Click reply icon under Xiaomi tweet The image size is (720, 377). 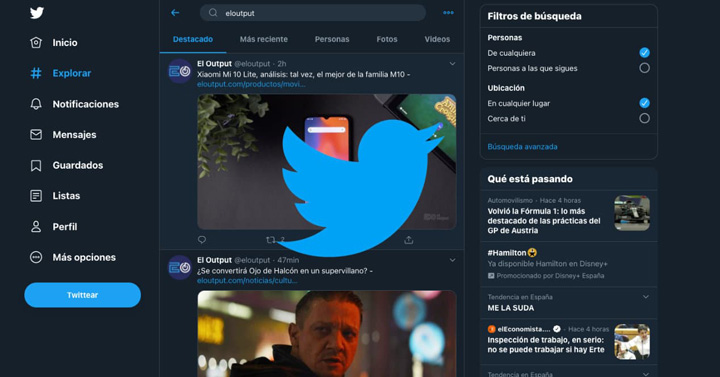click(202, 240)
